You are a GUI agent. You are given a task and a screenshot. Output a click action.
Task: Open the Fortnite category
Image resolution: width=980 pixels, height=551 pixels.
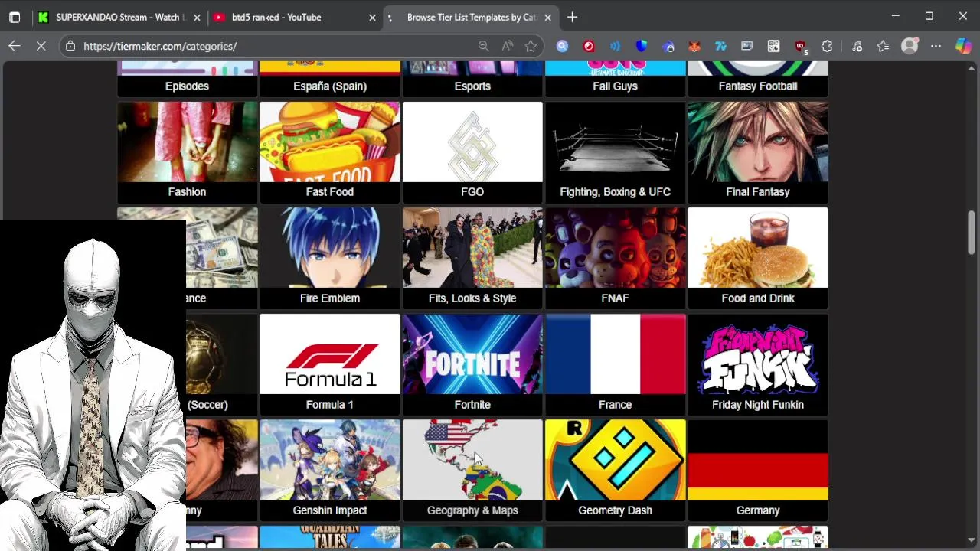tap(472, 364)
